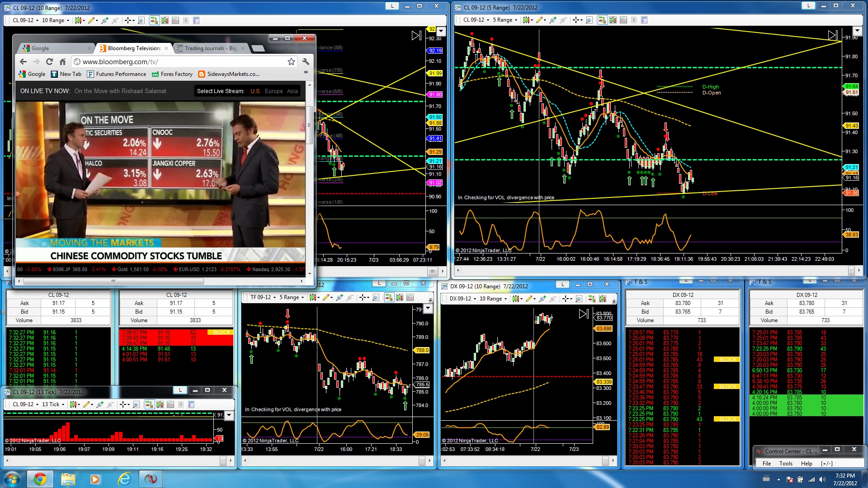Open Data Series for CL 10 Range chart
The width and height of the screenshot is (868, 488).
pyautogui.click(x=165, y=20)
